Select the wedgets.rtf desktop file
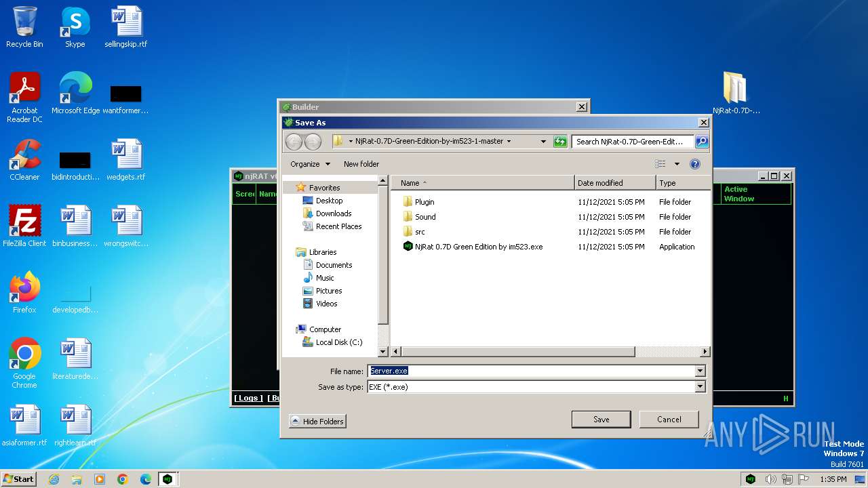Image resolution: width=868 pixels, height=488 pixels. 126,160
